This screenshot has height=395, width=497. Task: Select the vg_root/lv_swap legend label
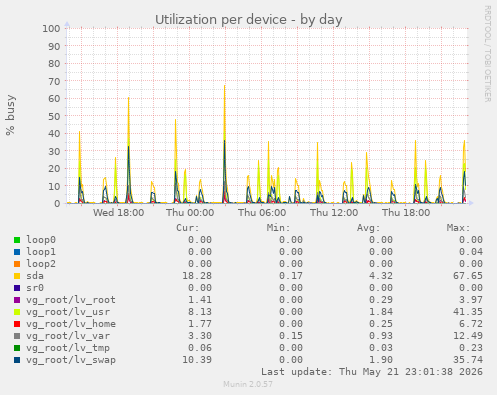click(x=71, y=360)
